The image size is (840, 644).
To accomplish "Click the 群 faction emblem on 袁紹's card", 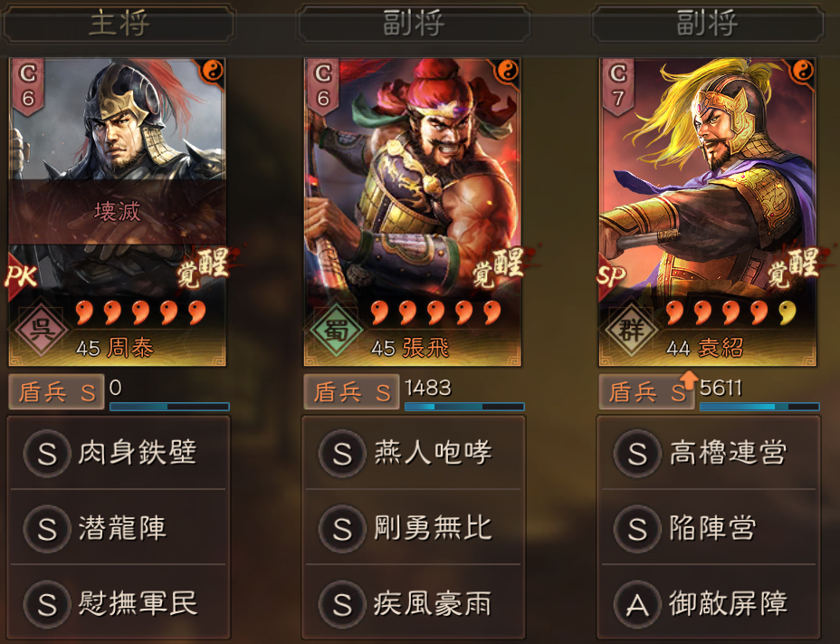I will [631, 329].
